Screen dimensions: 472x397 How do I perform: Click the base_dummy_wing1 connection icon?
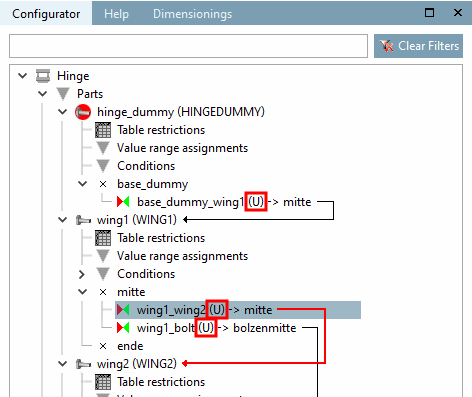(123, 202)
